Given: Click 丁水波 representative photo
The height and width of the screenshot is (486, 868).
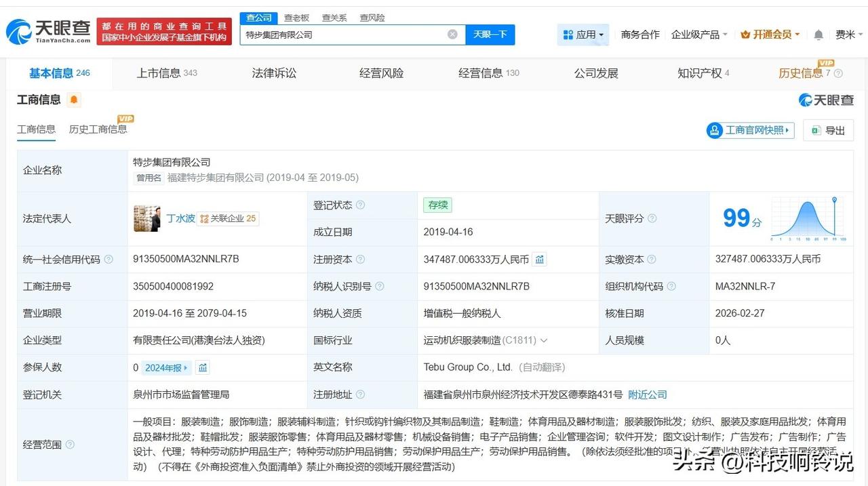Looking at the screenshot, I should (147, 218).
